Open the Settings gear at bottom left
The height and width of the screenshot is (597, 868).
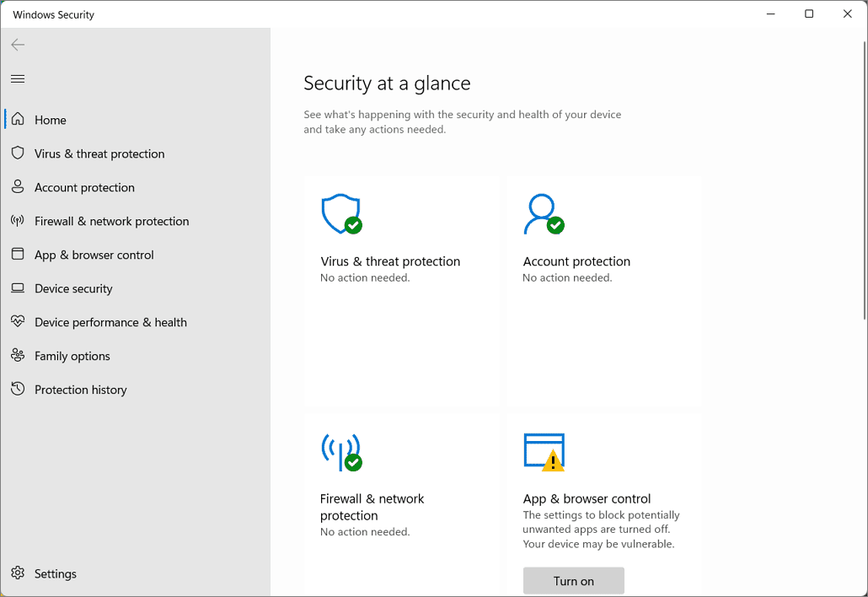pyautogui.click(x=17, y=573)
